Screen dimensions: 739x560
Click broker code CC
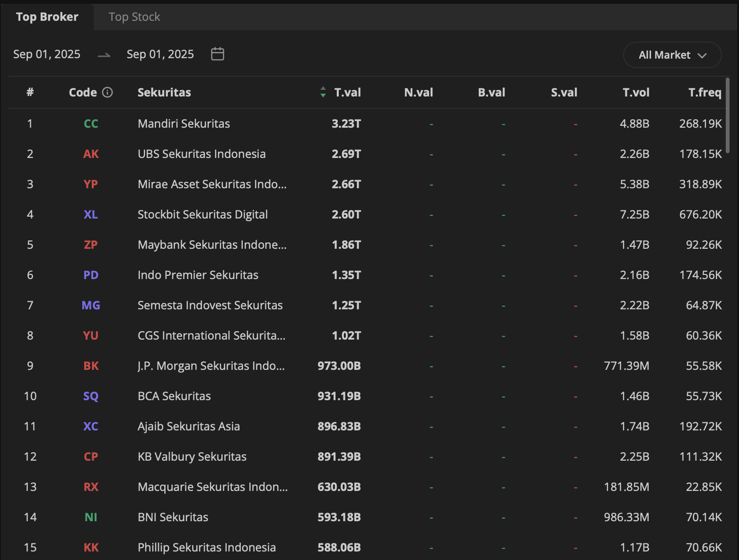(91, 124)
